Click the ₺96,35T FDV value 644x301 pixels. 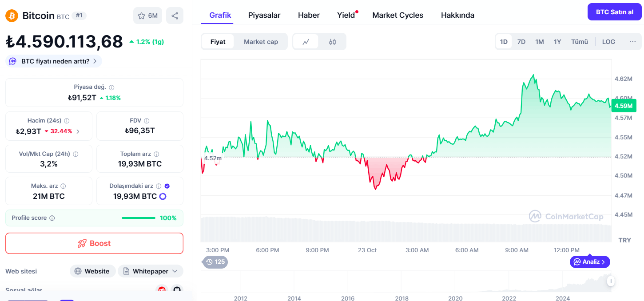click(x=140, y=131)
